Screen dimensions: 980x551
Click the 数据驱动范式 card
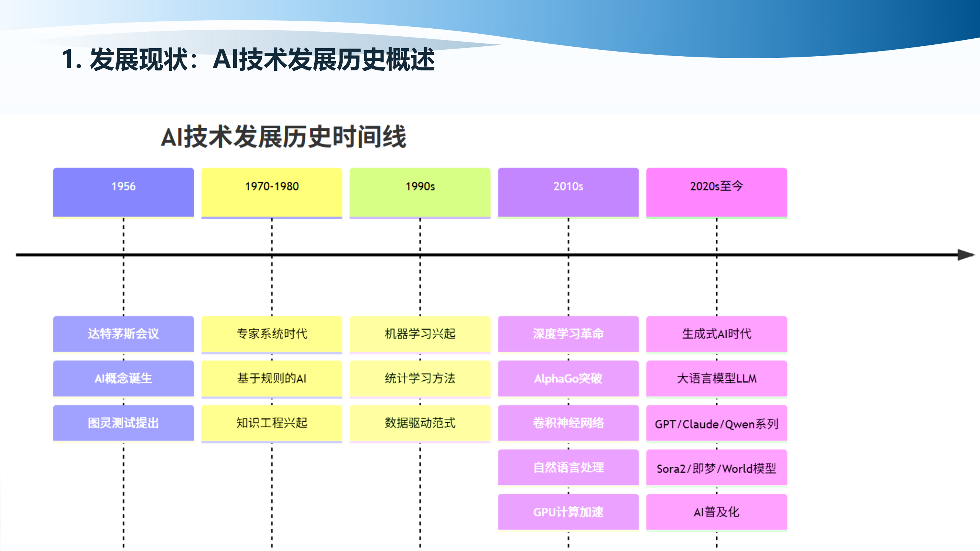(420, 423)
